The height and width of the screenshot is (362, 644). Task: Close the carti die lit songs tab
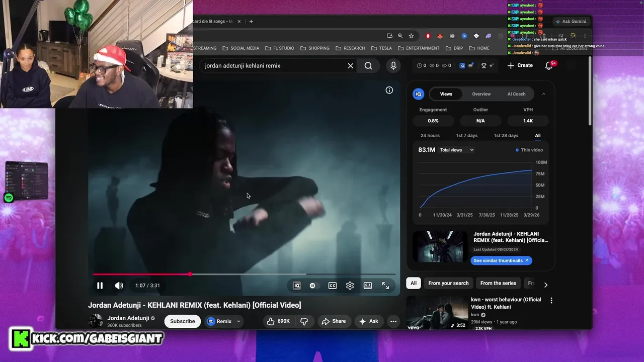239,22
